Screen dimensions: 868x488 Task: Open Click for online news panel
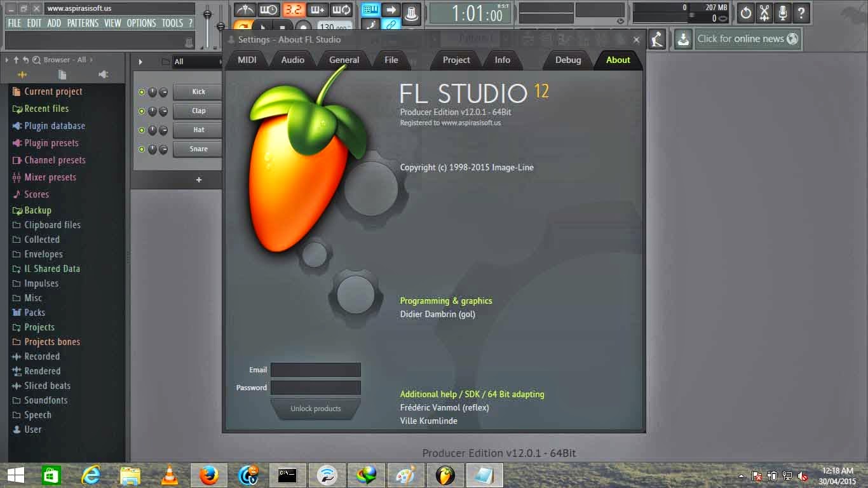[x=747, y=39]
